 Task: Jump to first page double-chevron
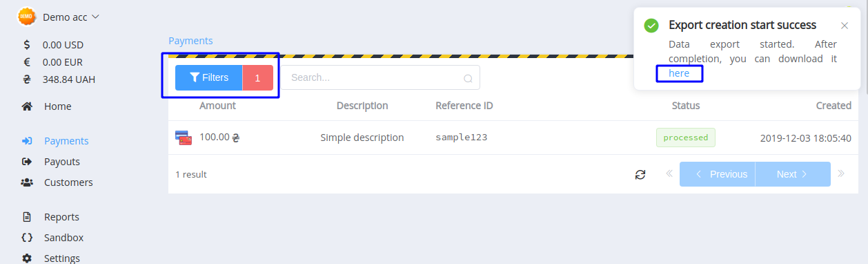(669, 173)
